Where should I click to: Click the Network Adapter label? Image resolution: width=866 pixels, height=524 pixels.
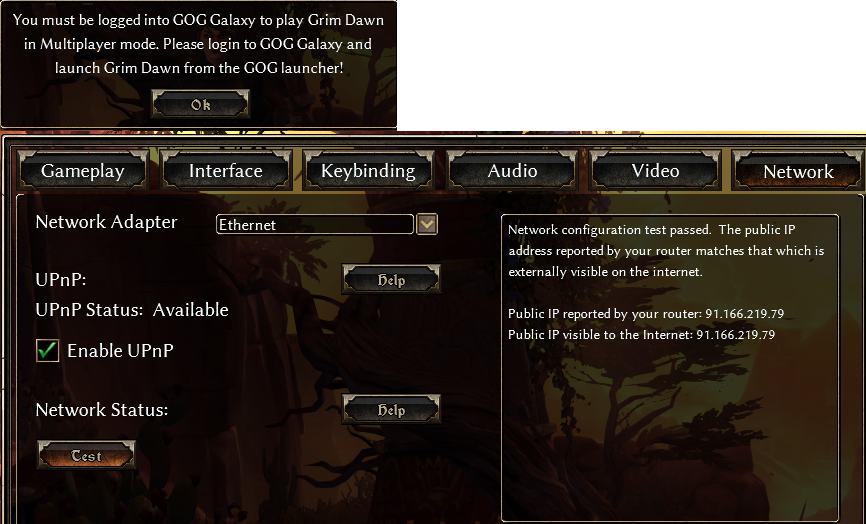[107, 222]
